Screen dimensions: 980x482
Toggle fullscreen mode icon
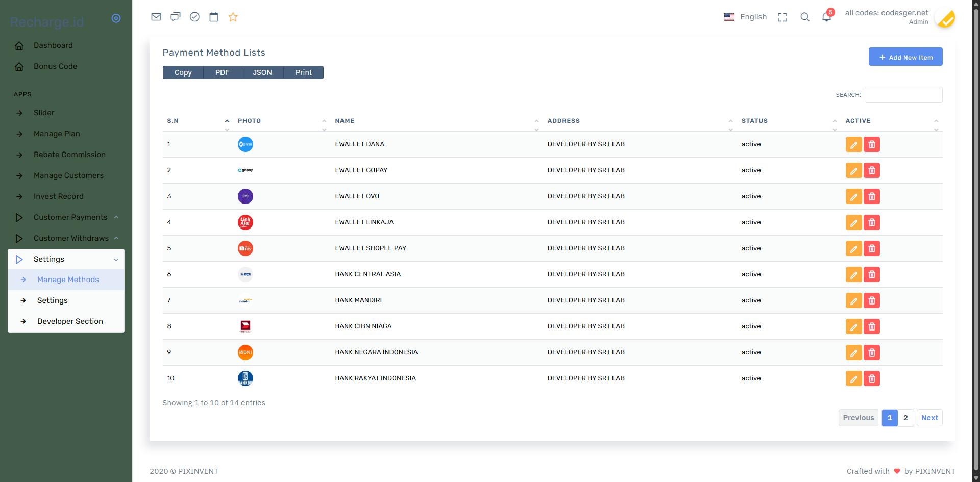pos(782,17)
